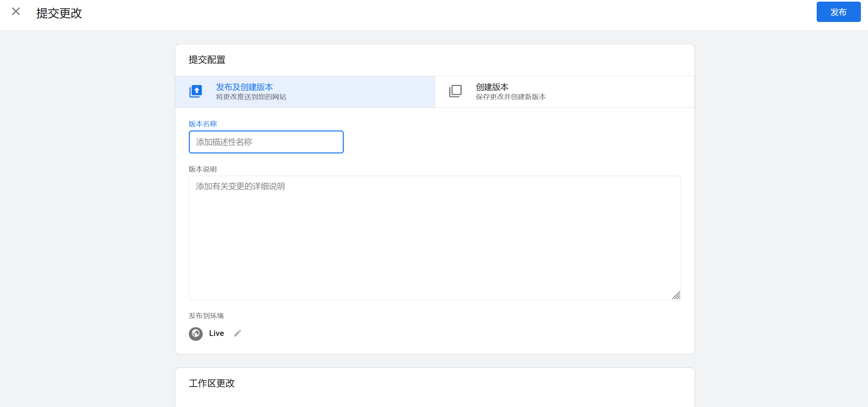Click the 发布到环境 label
868x407 pixels.
pyautogui.click(x=206, y=316)
